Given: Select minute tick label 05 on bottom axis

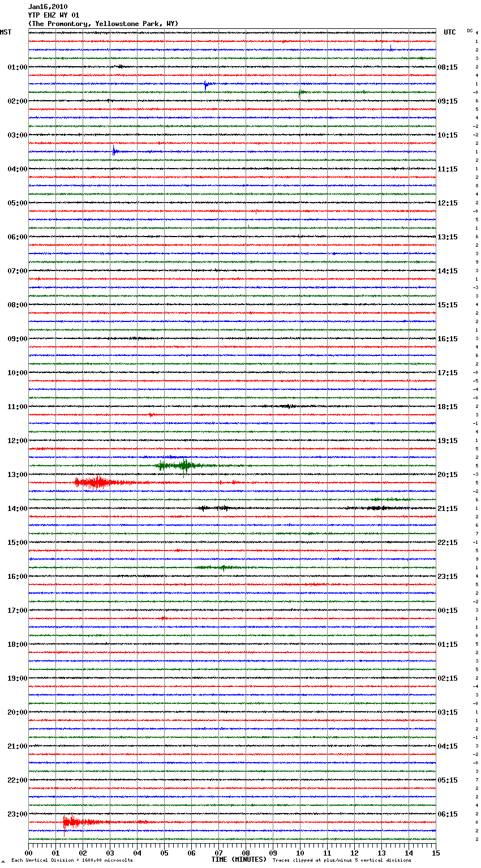Looking at the screenshot, I should (164, 853).
